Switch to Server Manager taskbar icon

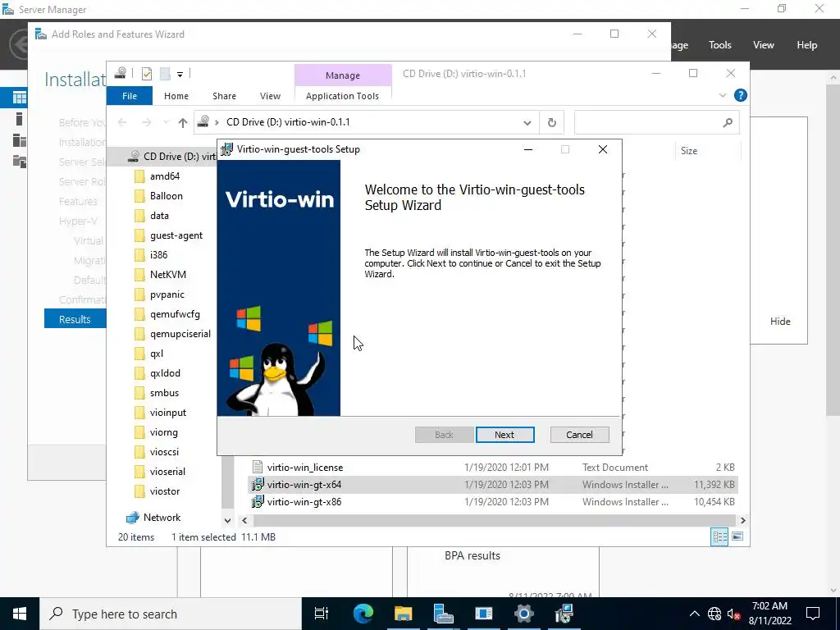(443, 614)
